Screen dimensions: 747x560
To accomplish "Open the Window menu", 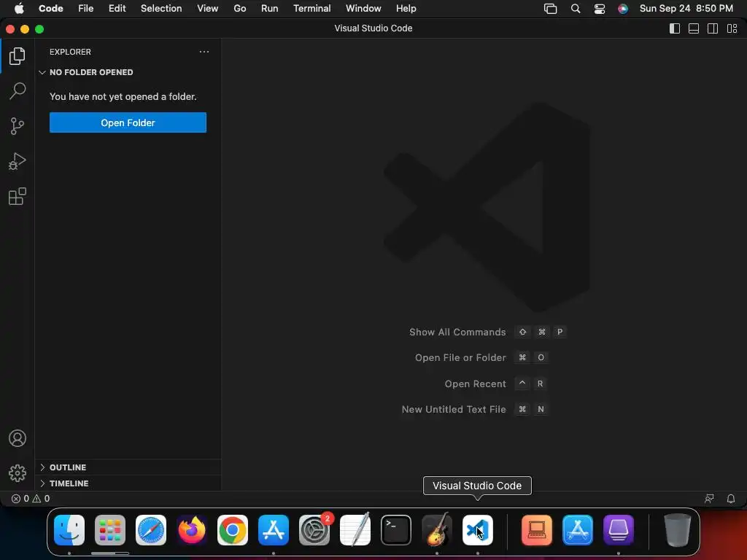I will click(363, 9).
